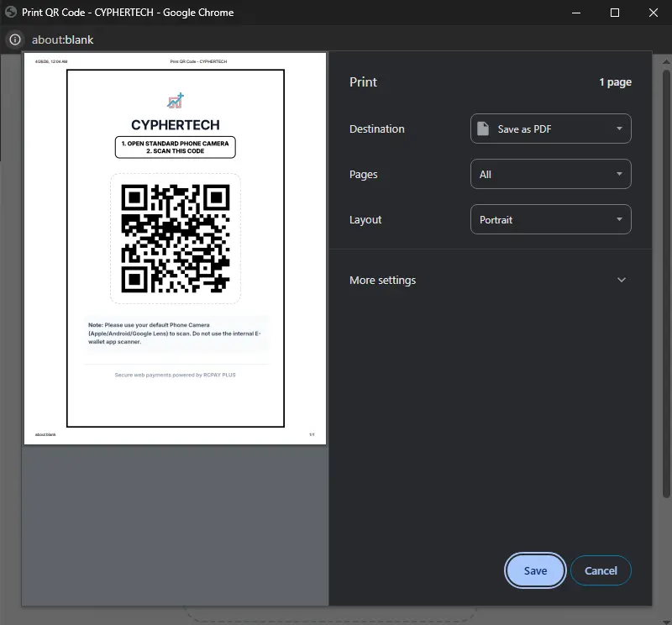Expand the More settings section
672x625 pixels.
tap(490, 280)
